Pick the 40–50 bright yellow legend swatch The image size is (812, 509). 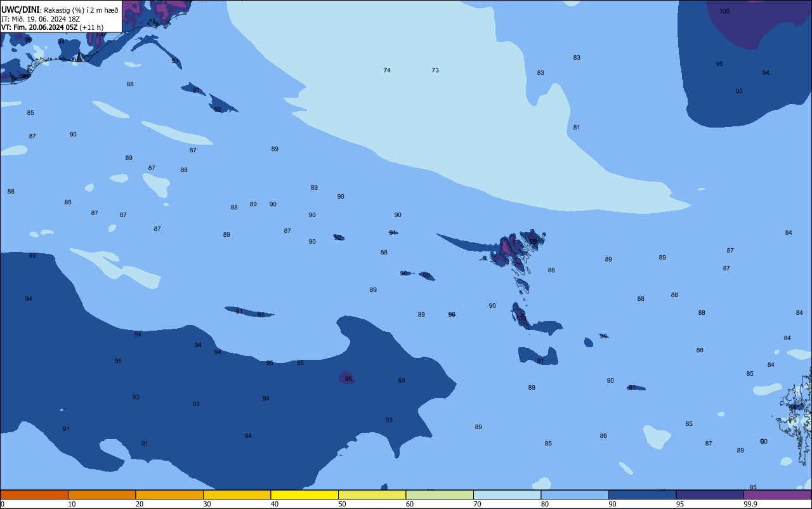[x=304, y=494]
